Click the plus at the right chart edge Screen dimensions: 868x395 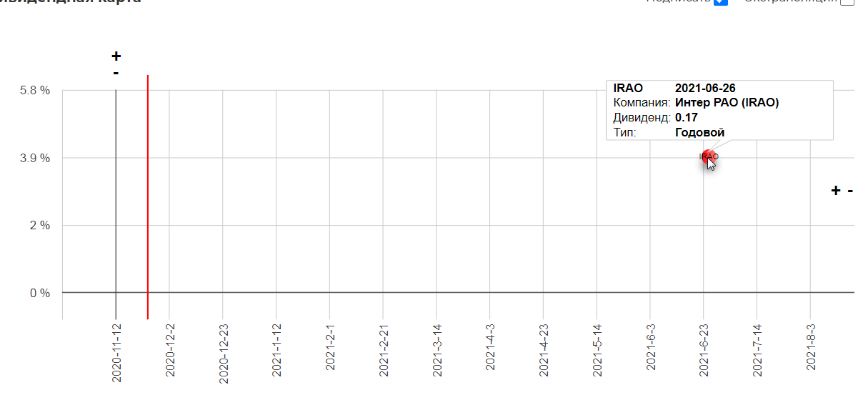coord(835,191)
